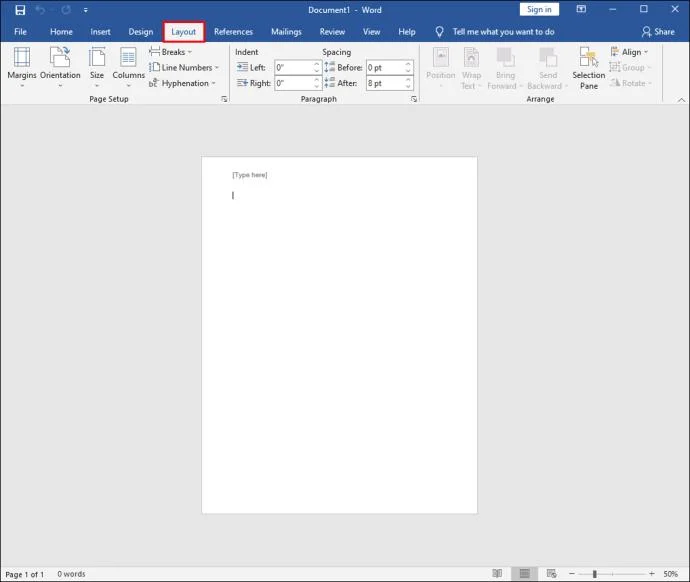This screenshot has height=582, width=690.
Task: Open Customize Quick Access Toolbar arrow
Action: click(x=85, y=10)
